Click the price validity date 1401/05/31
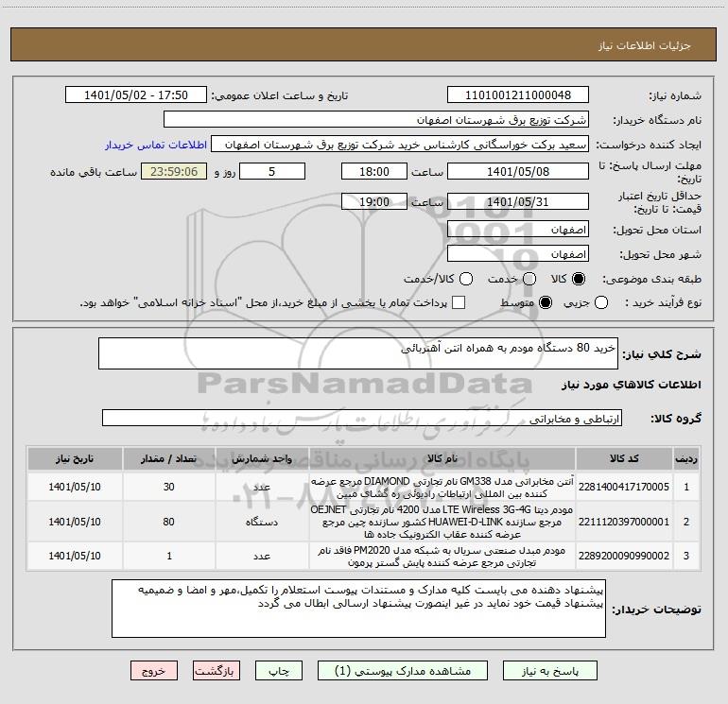Image resolution: width=728 pixels, height=704 pixels. tap(518, 201)
